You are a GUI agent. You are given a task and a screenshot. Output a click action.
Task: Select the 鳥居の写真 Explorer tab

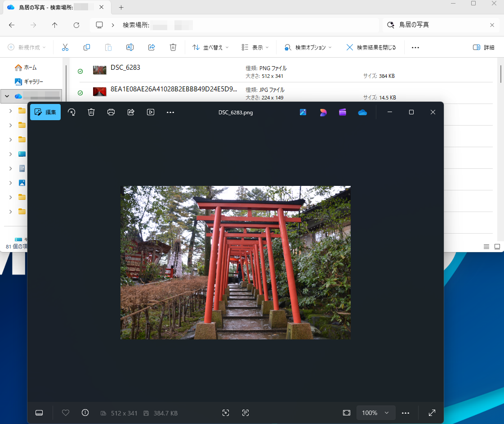(57, 7)
